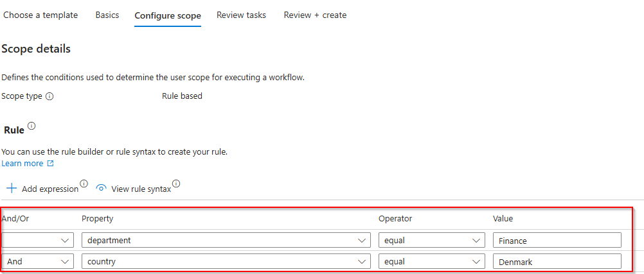Open the operator dropdown for department row
This screenshot has width=644, height=274.
(x=431, y=240)
